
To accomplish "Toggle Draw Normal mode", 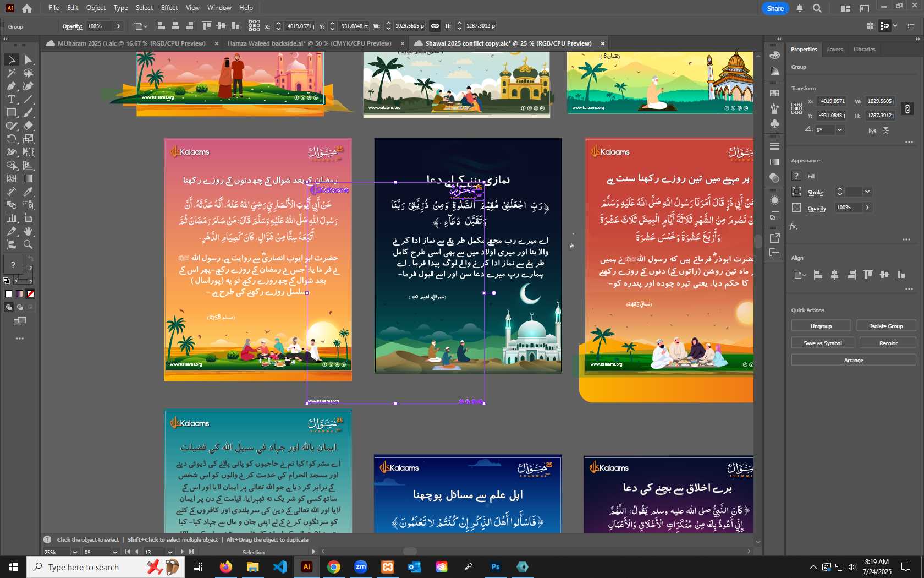I will (x=9, y=307).
